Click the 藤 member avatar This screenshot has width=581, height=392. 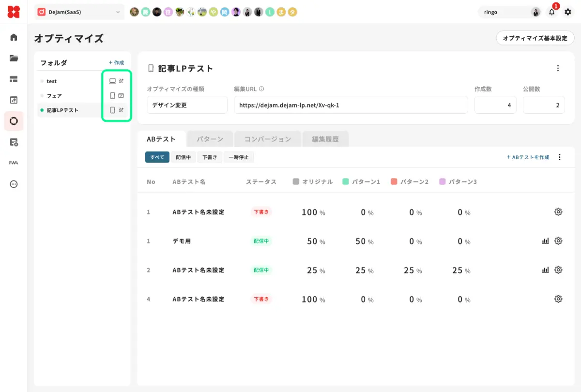click(x=145, y=12)
